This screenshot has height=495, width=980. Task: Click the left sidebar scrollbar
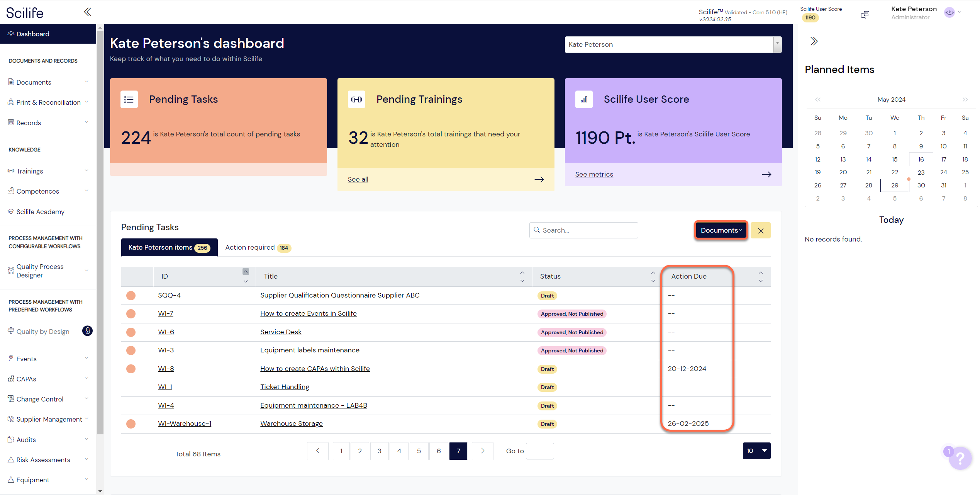coord(100,232)
